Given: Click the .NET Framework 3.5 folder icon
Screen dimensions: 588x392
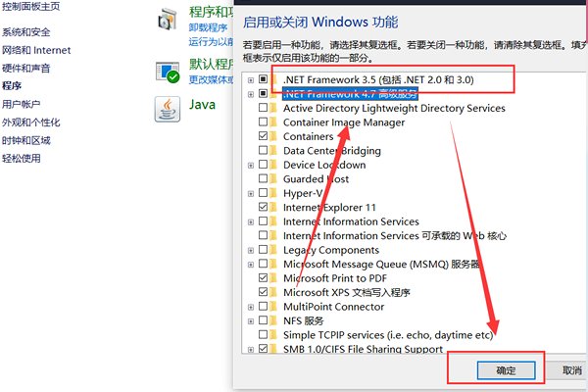Looking at the screenshot, I should click(273, 79).
